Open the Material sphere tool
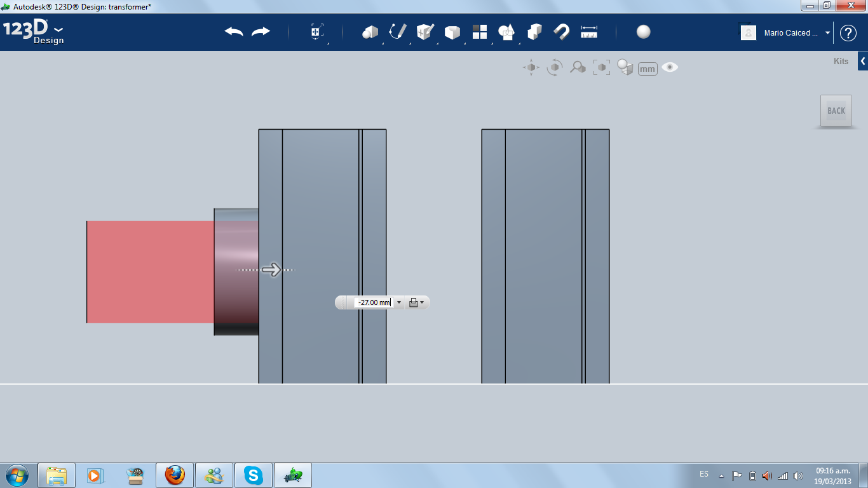The image size is (868, 488). pyautogui.click(x=644, y=32)
